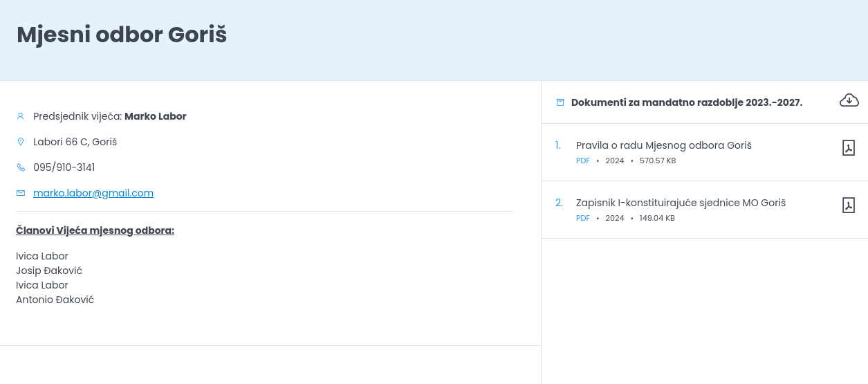Open PDF icon for Zapisnik I-konstituirajuće sjednice
This screenshot has width=868, height=384.
849,205
